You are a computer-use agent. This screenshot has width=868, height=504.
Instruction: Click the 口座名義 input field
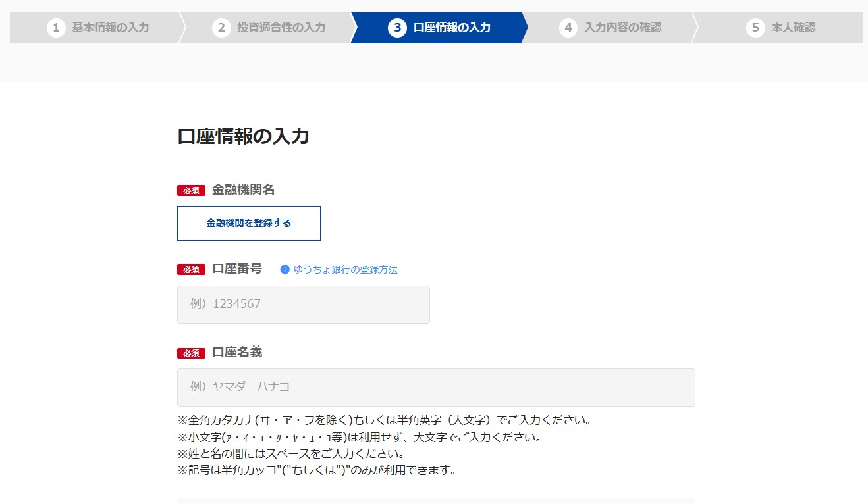pos(435,388)
